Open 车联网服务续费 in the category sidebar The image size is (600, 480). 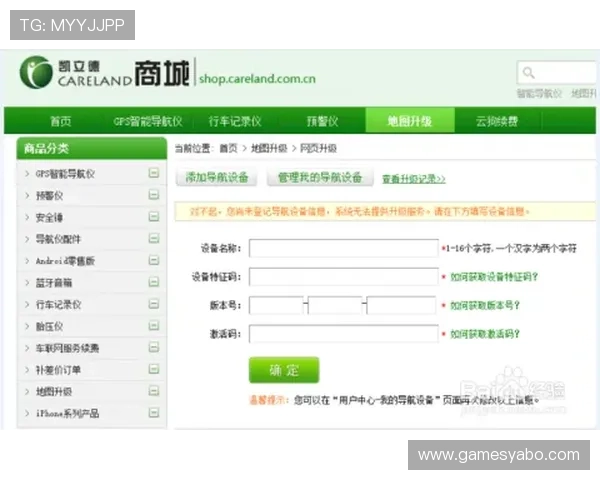pos(67,348)
